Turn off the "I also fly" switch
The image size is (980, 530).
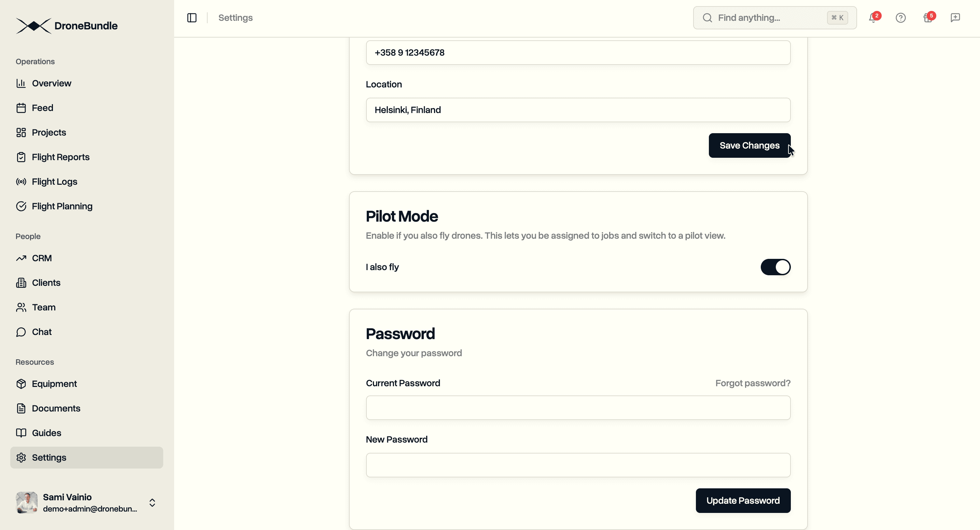coord(775,267)
